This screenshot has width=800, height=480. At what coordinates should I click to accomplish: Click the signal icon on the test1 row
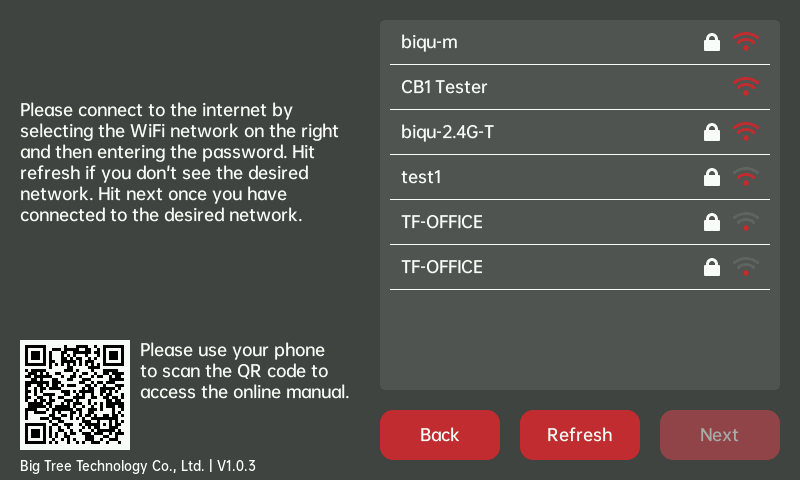coord(746,177)
